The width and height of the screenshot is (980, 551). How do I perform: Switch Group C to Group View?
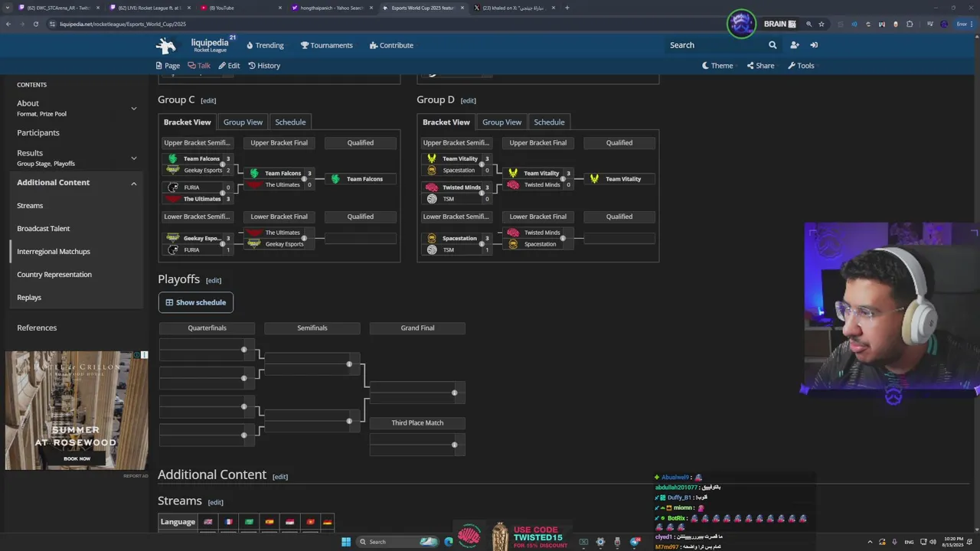coord(243,122)
